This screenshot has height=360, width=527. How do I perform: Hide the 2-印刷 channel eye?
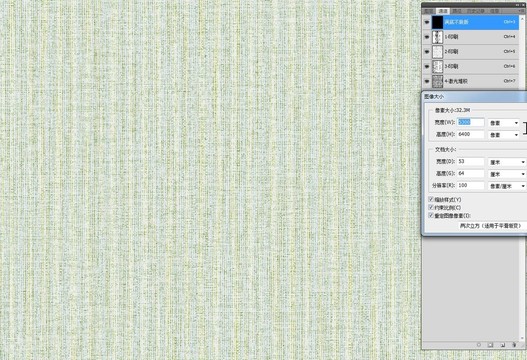coord(427,51)
